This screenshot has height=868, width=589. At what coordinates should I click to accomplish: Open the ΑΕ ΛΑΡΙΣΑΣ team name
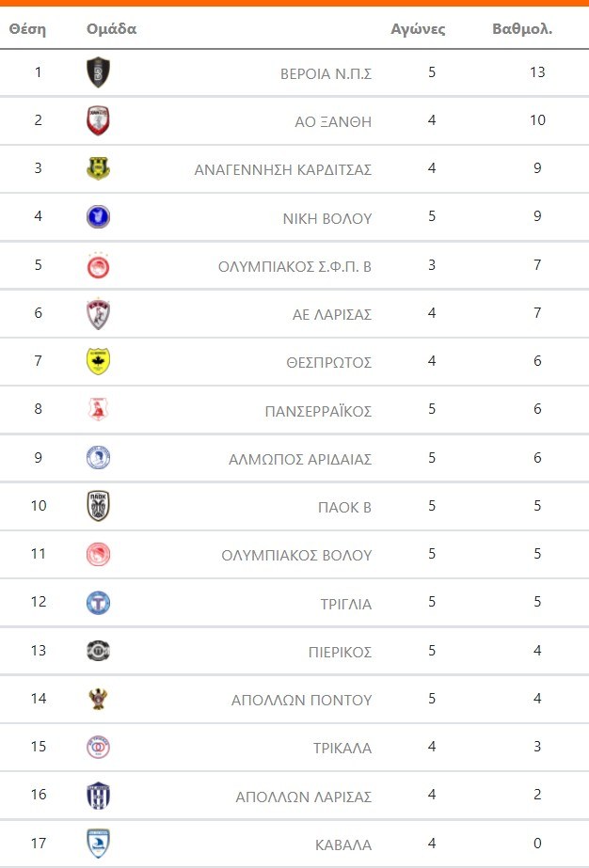point(332,314)
